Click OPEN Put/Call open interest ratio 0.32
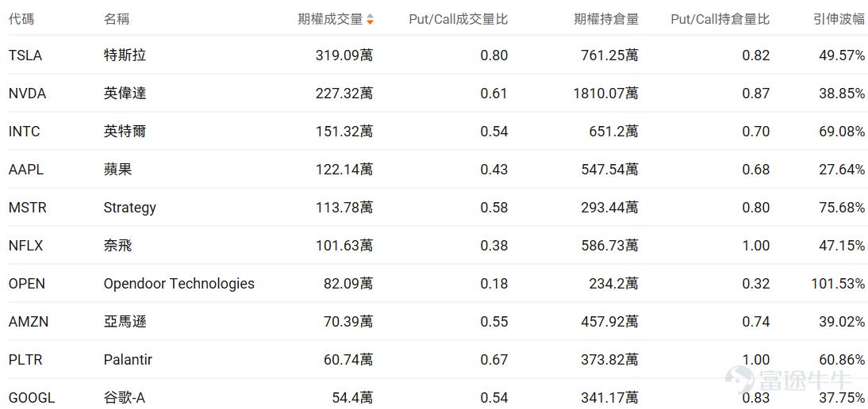The image size is (868, 409). (x=755, y=284)
